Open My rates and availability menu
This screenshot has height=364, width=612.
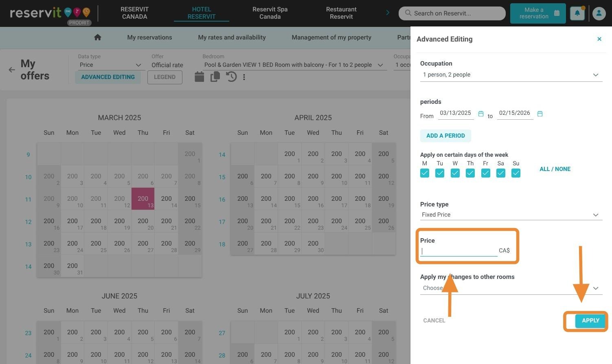pyautogui.click(x=232, y=37)
